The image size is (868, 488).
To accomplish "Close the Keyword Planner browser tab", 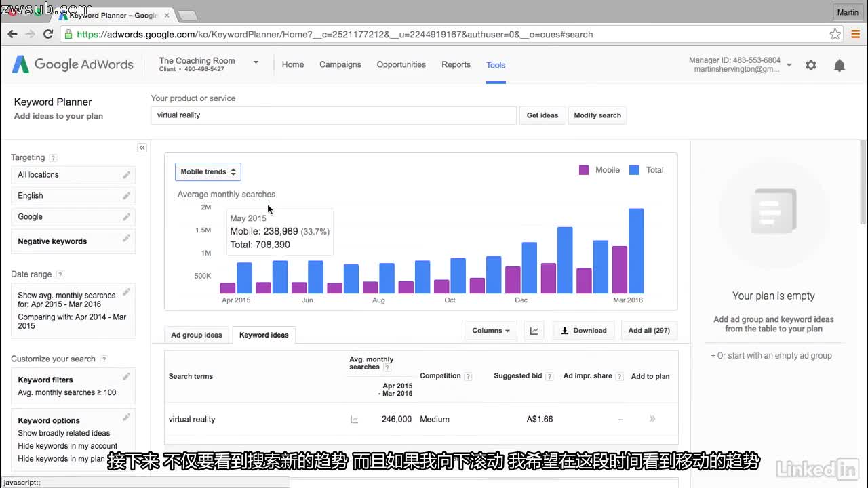I will pos(167,15).
